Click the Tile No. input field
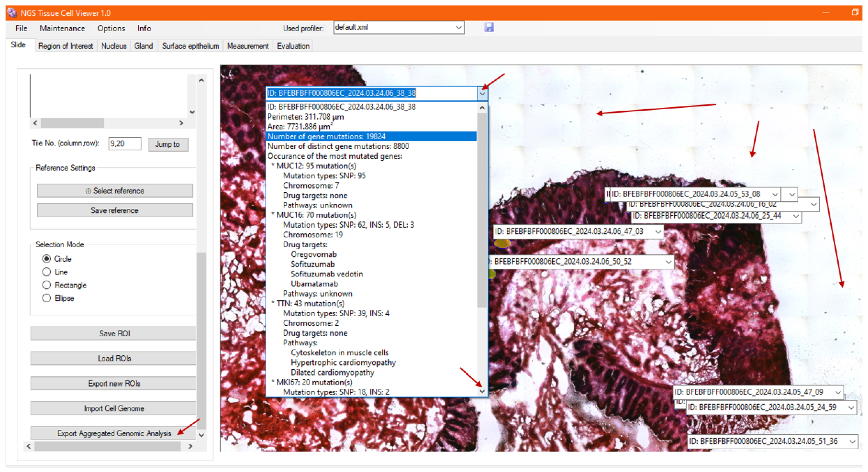This screenshot has height=472, width=868. tap(124, 144)
